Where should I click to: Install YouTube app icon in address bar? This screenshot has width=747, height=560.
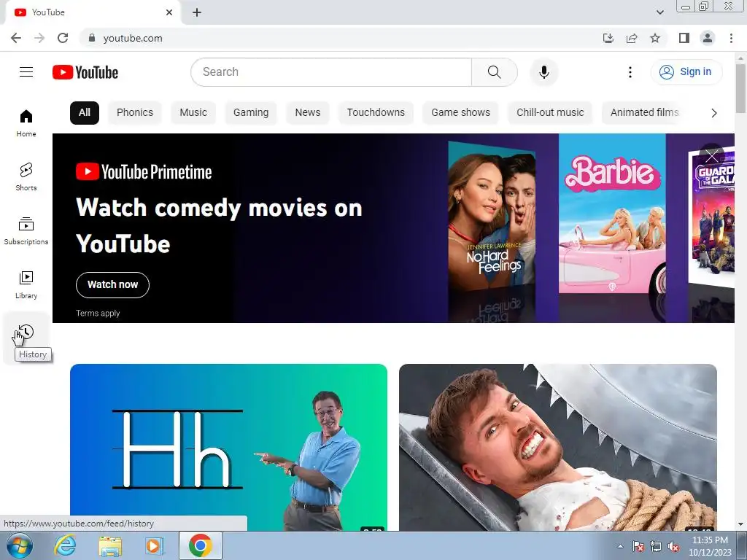[608, 38]
